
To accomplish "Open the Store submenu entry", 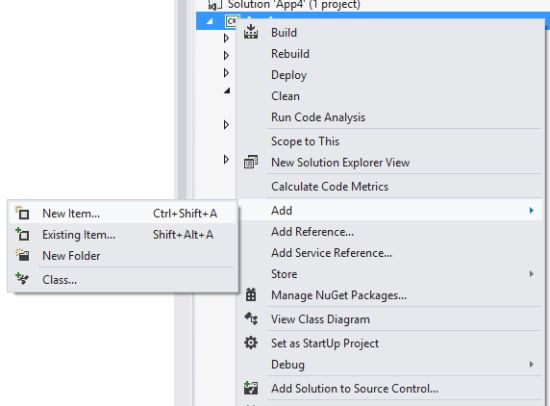I will pos(390,274).
